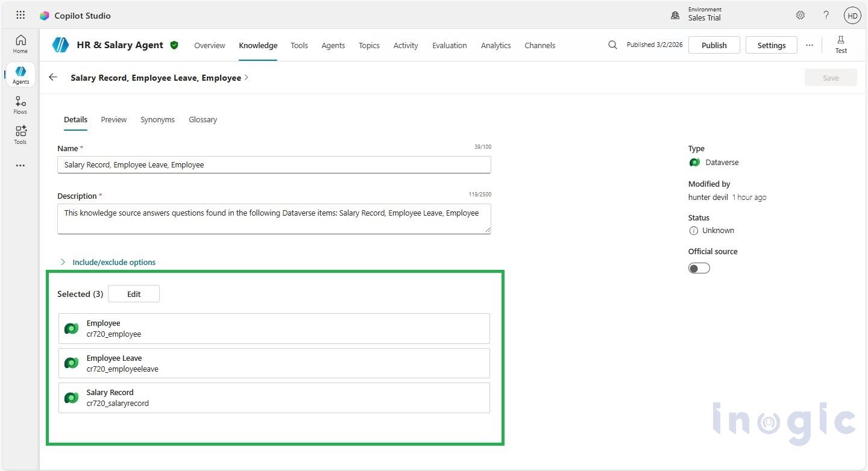The width and height of the screenshot is (868, 471).
Task: Click the verified badge beside HR & Salary Agent
Action: 174,45
